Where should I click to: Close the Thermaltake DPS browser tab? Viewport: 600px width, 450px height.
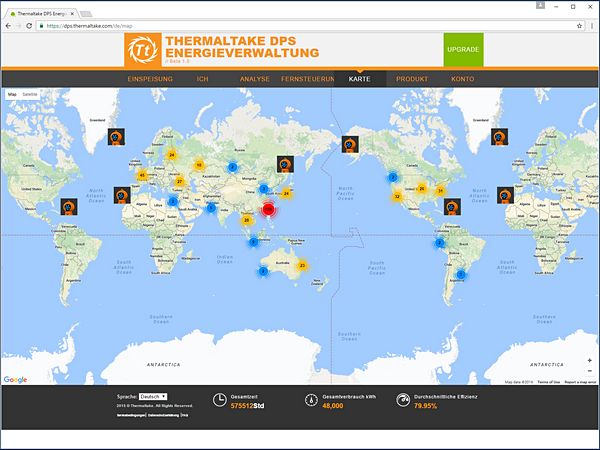click(x=72, y=14)
